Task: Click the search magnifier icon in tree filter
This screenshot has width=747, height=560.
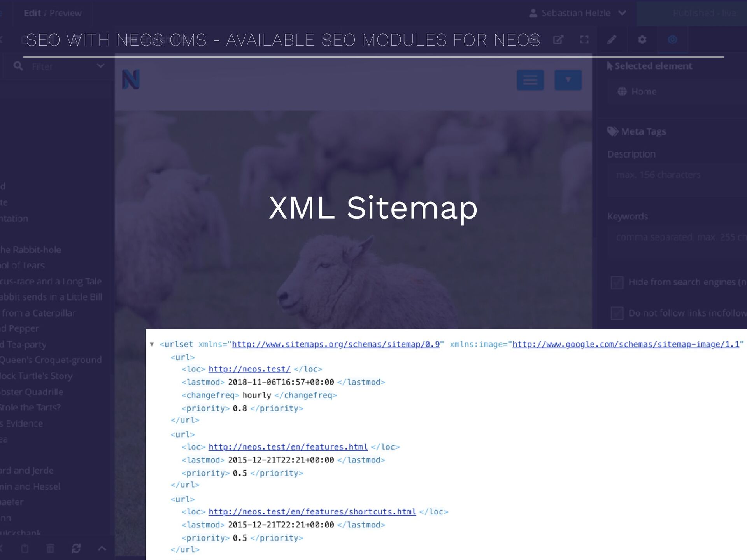Action: click(18, 66)
